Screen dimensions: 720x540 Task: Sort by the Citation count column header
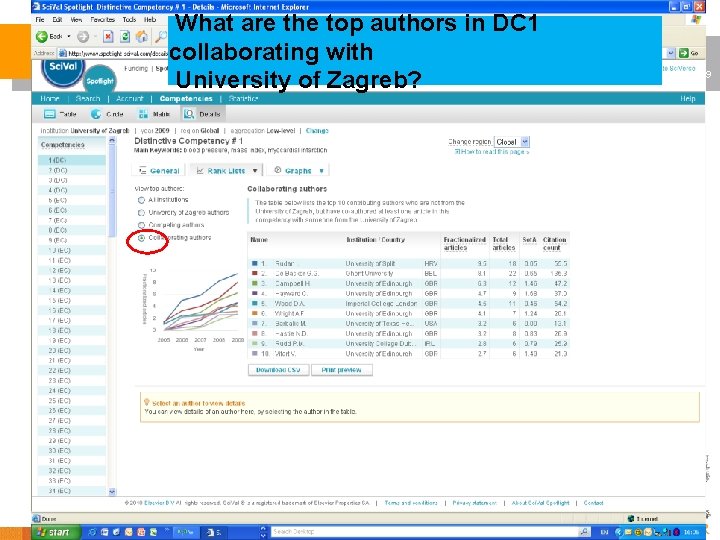[x=554, y=243]
